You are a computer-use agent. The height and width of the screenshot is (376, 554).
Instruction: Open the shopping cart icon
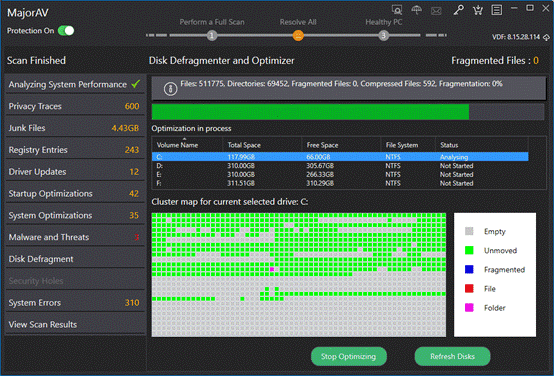click(x=478, y=10)
